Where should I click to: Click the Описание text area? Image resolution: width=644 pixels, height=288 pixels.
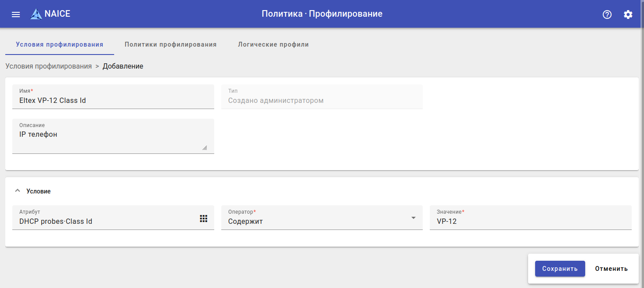(110, 139)
